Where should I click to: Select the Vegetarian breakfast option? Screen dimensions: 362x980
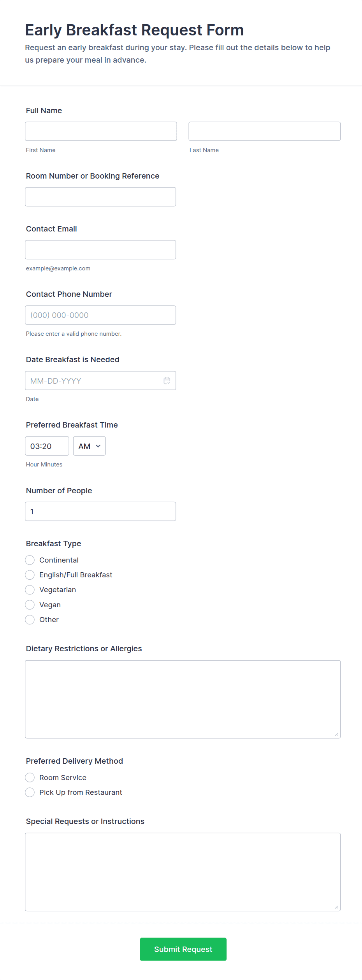pyautogui.click(x=30, y=589)
